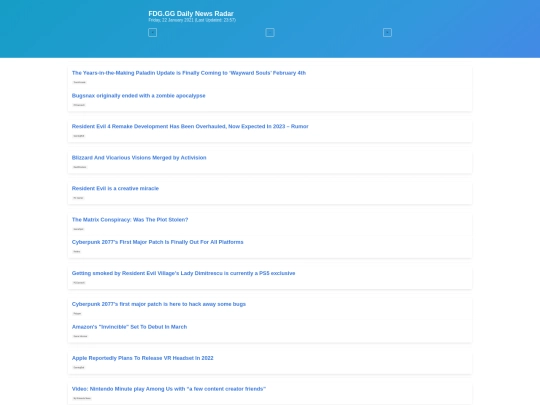Click the source tag under the Blizzard headline
Viewport: 540px width, 405px height.
(x=80, y=167)
